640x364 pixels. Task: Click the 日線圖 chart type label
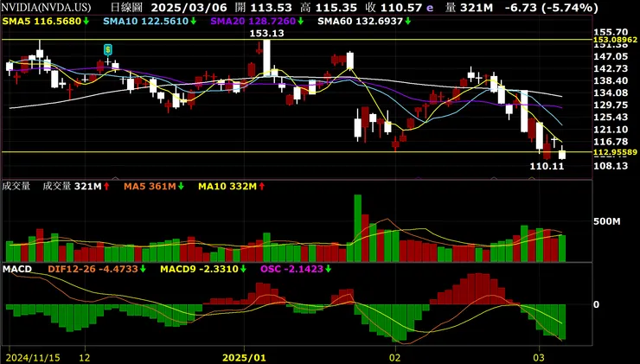[x=127, y=7]
